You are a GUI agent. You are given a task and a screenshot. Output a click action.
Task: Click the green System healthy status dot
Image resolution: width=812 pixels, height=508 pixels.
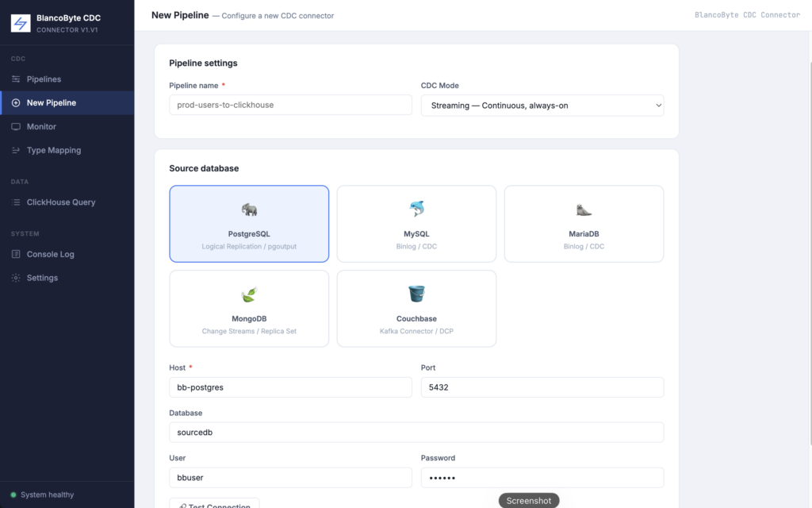pos(13,495)
